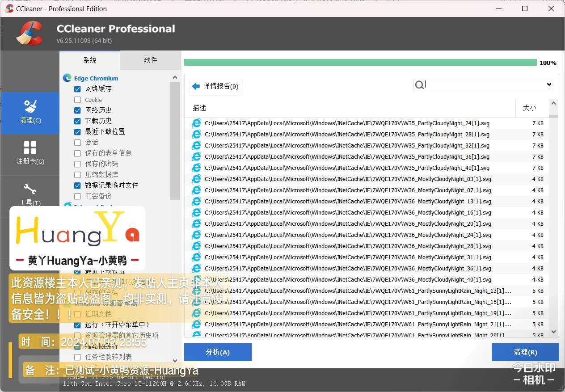The width and height of the screenshot is (565, 392).
Task: Switch to the 系统 tab
Action: tap(90, 60)
